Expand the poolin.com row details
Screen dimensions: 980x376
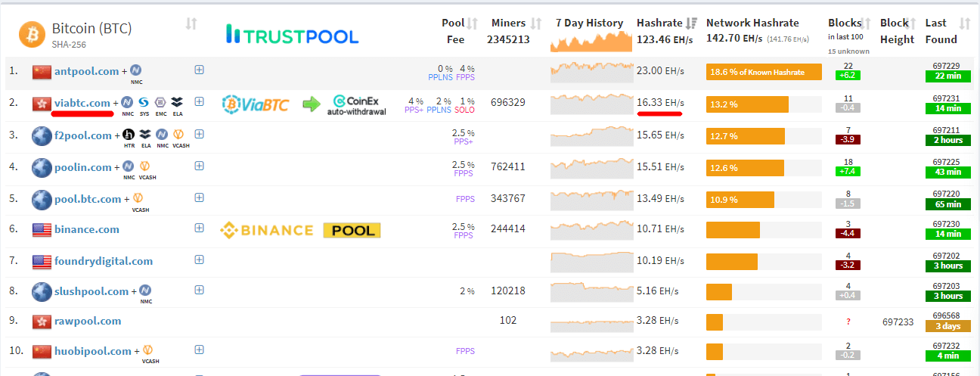click(200, 166)
